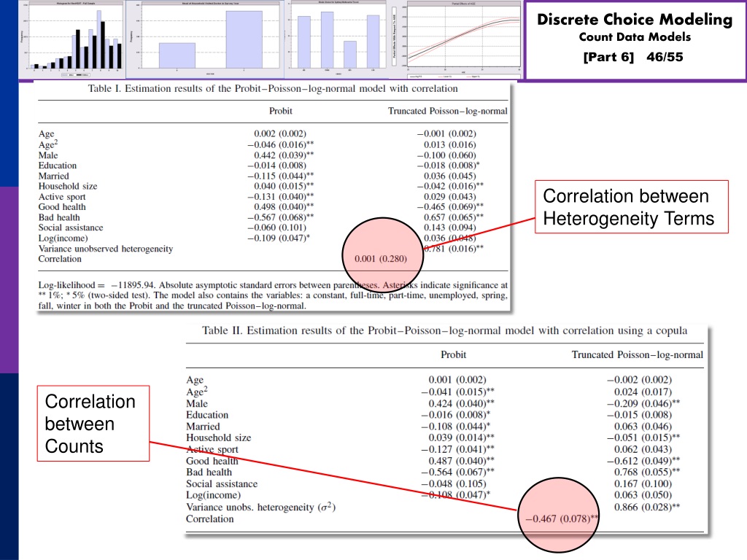
Task: Select the 'Active sport' row label in Table I
Action: click(62, 197)
